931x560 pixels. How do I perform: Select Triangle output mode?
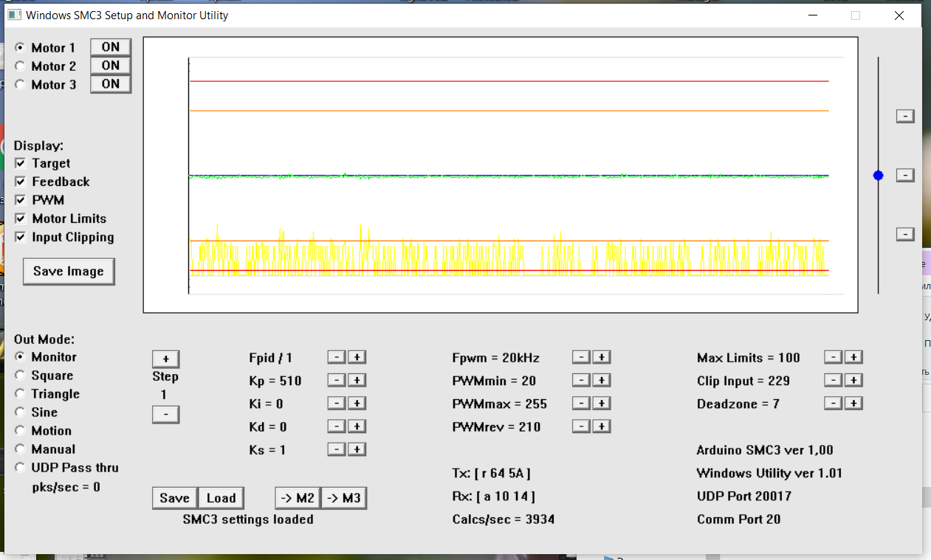(20, 393)
